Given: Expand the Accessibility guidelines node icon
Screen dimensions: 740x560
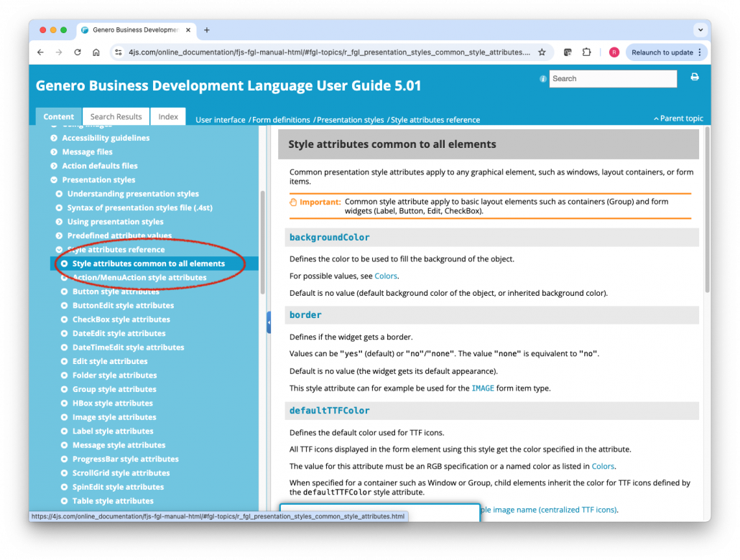Looking at the screenshot, I should (x=54, y=138).
